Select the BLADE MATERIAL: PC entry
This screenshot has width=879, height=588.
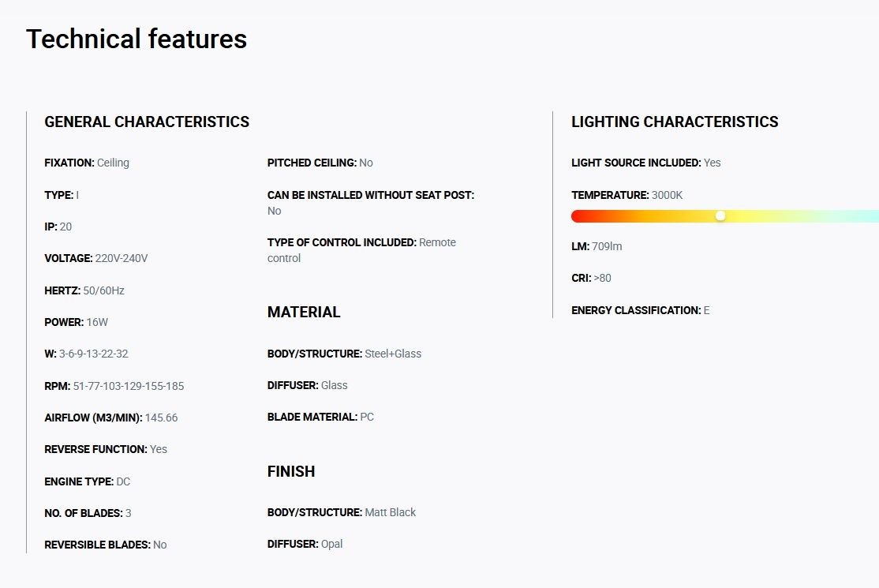(x=320, y=417)
